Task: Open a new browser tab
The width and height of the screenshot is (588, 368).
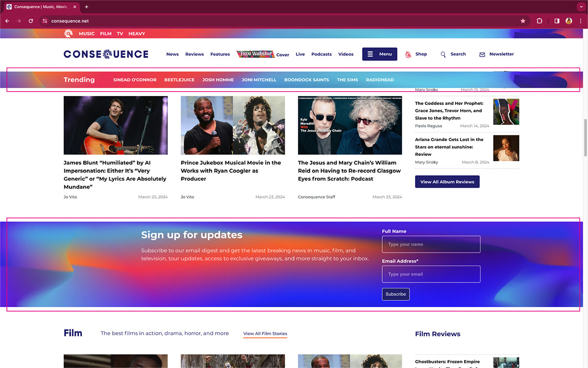Action: [x=87, y=7]
